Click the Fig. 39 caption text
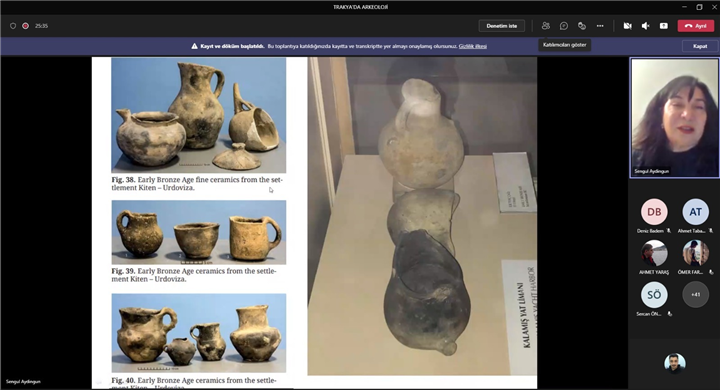720x390 pixels. point(194,275)
